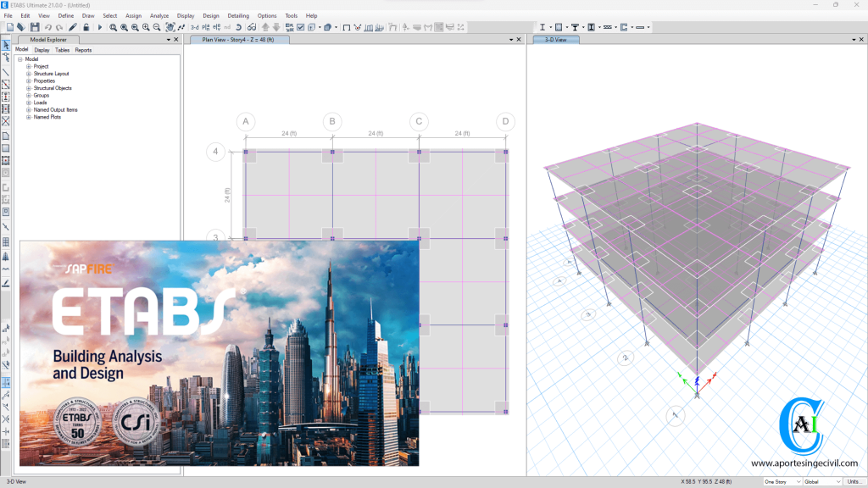868x488 pixels.
Task: Toggle the Draw Beam line tool
Action: [6, 71]
